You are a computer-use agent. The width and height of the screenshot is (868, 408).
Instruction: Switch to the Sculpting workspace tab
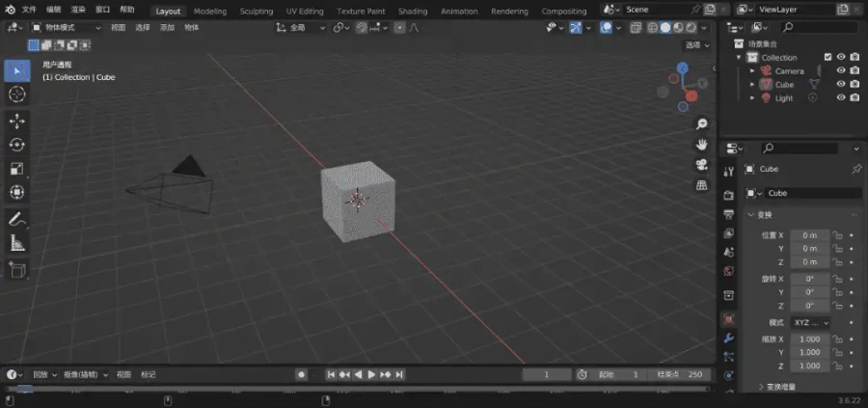pyautogui.click(x=256, y=12)
